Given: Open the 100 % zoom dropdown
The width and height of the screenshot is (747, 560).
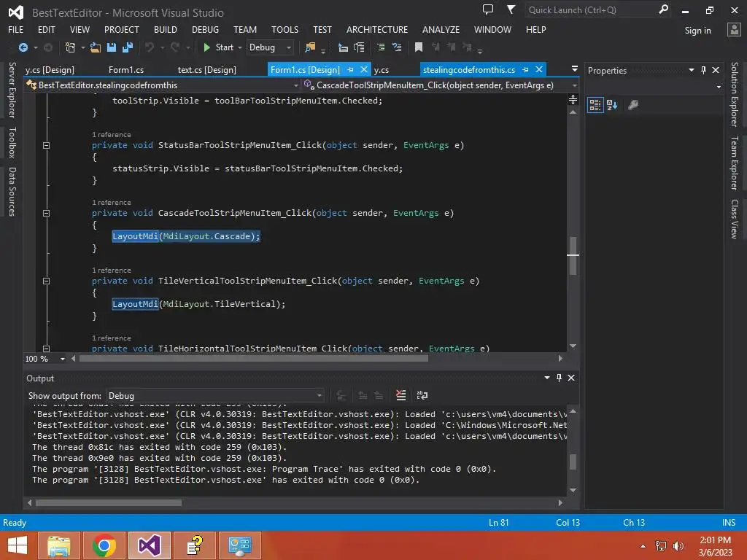Looking at the screenshot, I should (x=63, y=359).
